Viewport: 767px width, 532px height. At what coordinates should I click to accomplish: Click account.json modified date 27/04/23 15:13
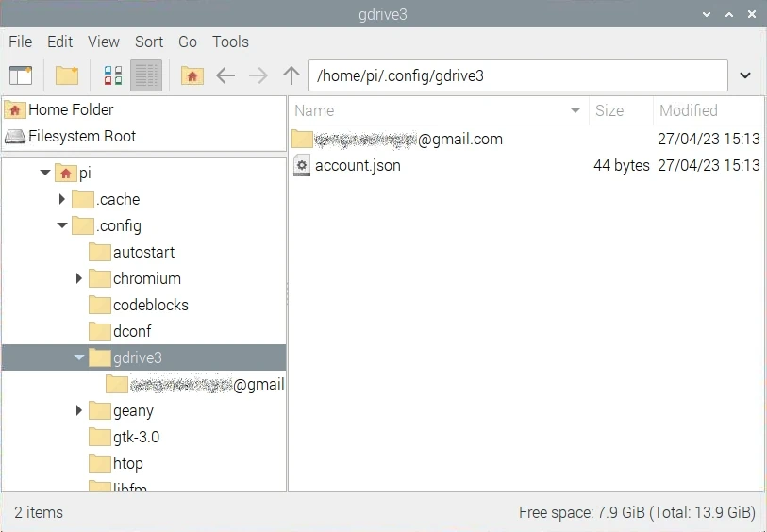[x=709, y=165]
